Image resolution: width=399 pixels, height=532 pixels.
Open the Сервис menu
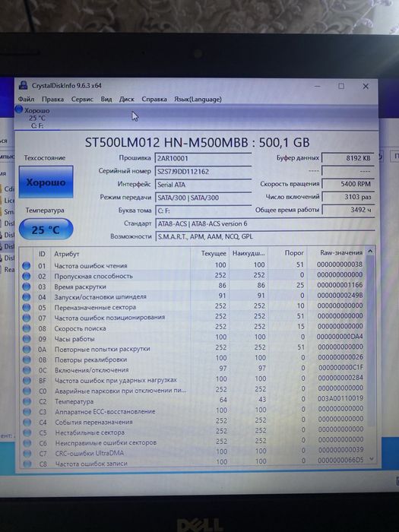tap(82, 99)
